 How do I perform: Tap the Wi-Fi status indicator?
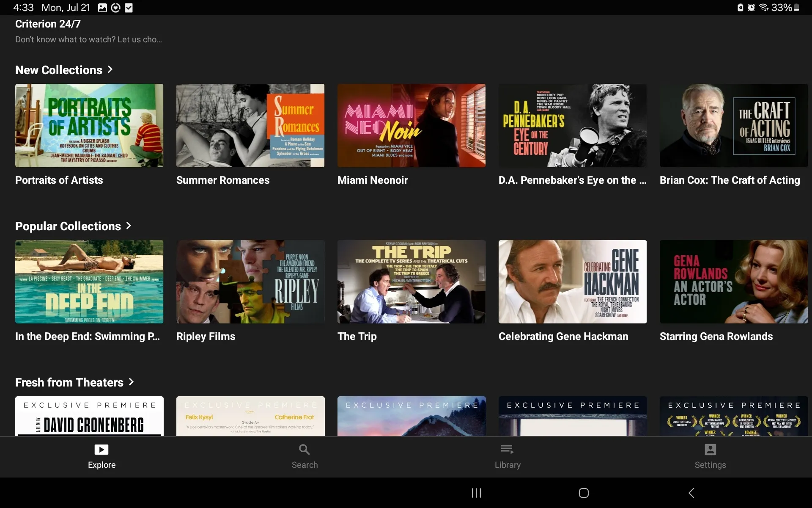click(763, 7)
